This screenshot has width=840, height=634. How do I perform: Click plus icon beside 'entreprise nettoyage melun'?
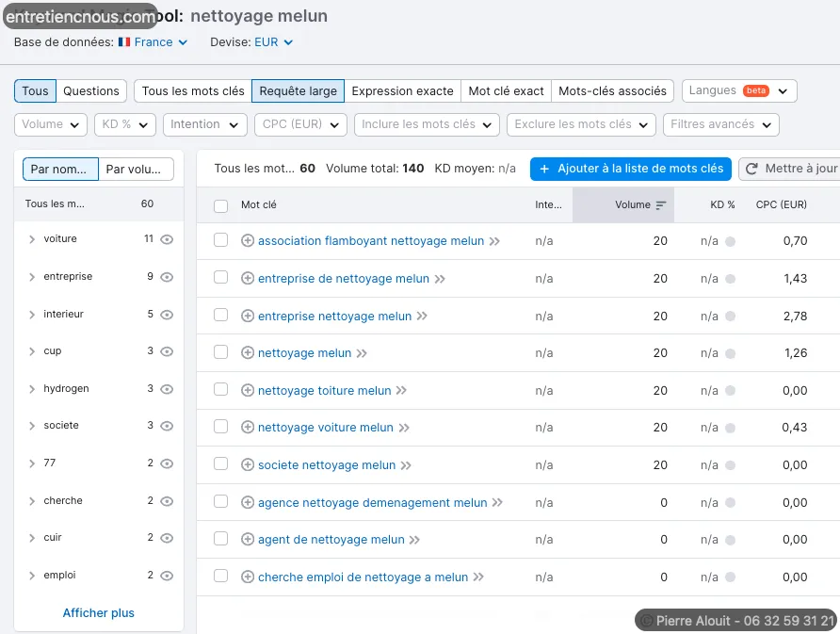(x=248, y=316)
